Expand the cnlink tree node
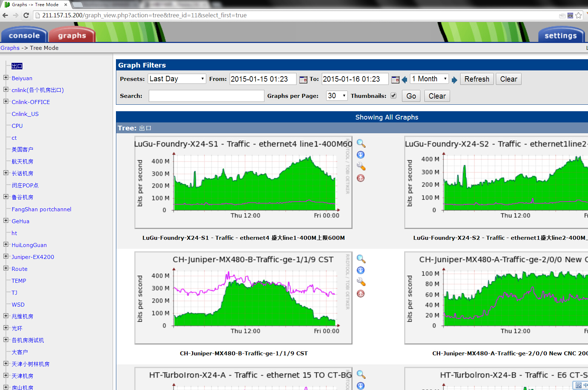 tap(6, 90)
